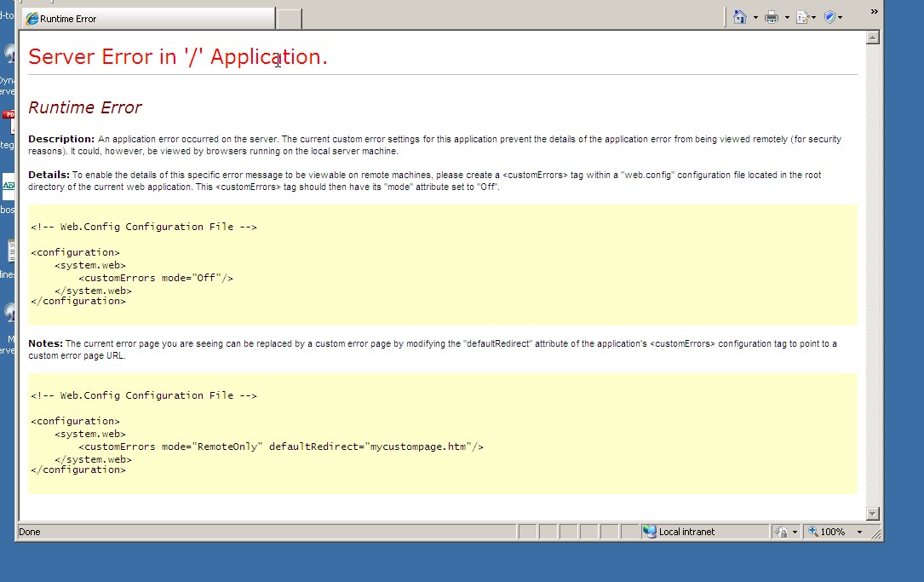Expand the Home button dropdown arrow
This screenshot has width=924, height=582.
pos(755,18)
